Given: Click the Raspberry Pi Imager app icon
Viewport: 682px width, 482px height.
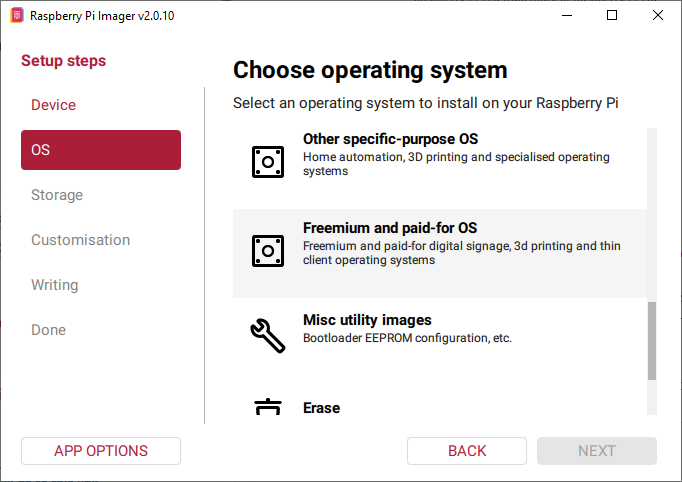Looking at the screenshot, I should click(17, 16).
